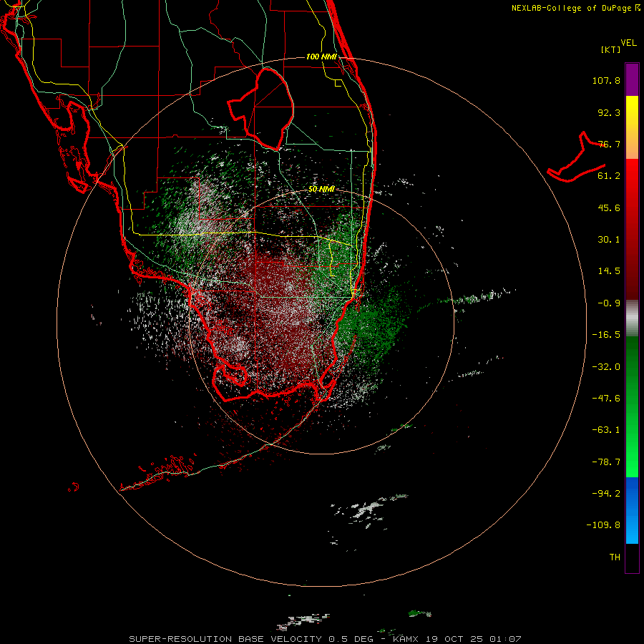Screen dimensions: 644x644
Task: Click the -109.8 scale label
Action: click(x=603, y=525)
